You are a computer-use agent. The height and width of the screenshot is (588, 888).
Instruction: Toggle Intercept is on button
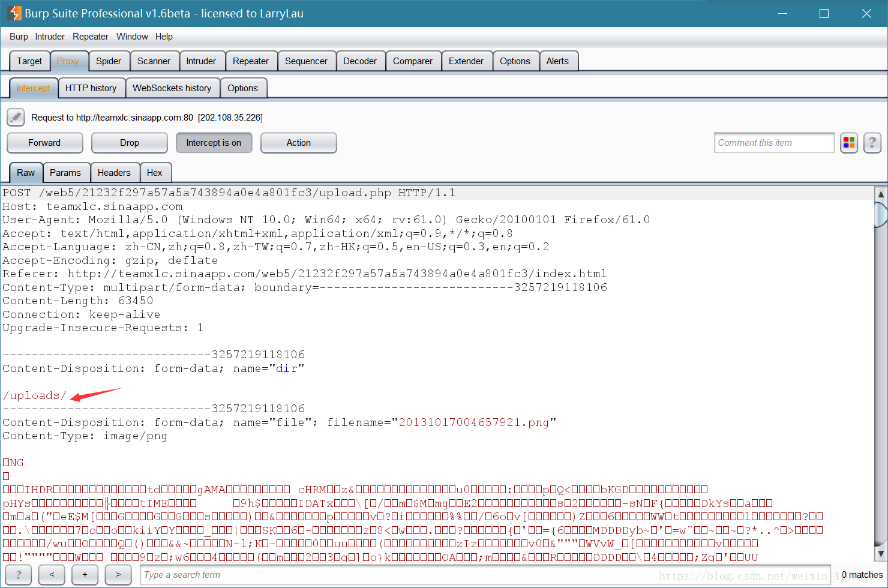[x=214, y=143]
